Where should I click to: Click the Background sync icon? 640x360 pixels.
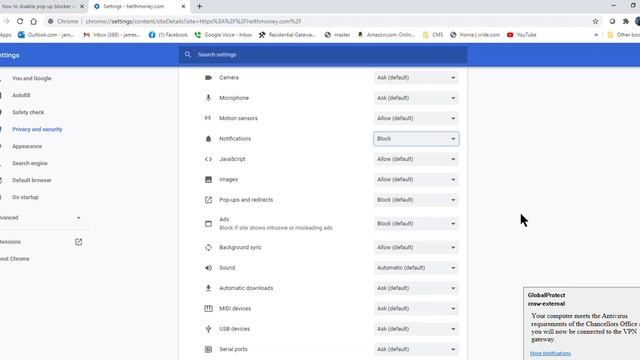coord(208,247)
